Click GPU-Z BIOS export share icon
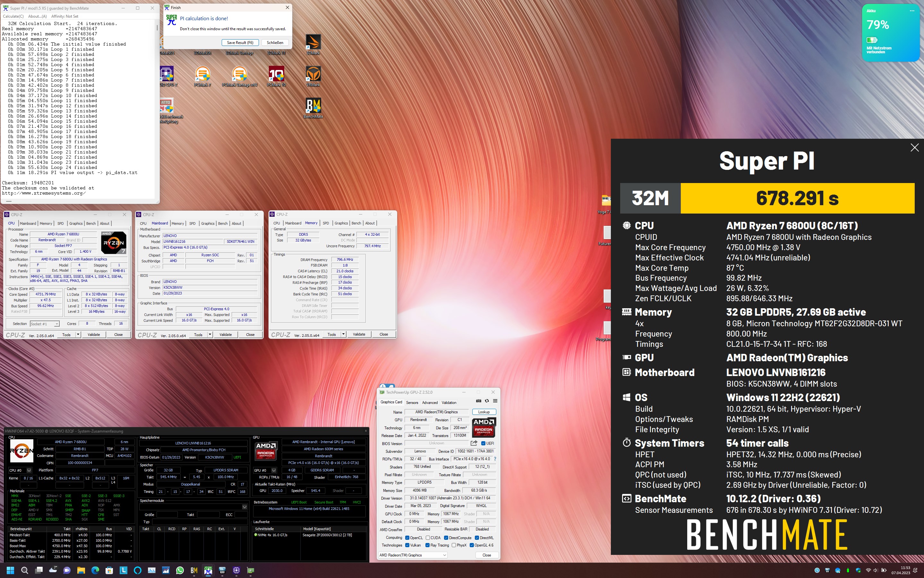 click(474, 443)
